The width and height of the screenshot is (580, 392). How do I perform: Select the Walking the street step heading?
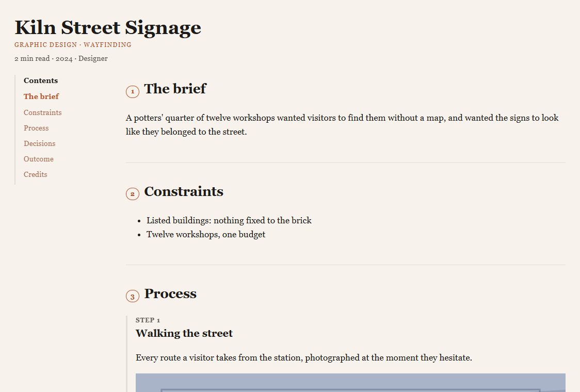click(x=184, y=333)
